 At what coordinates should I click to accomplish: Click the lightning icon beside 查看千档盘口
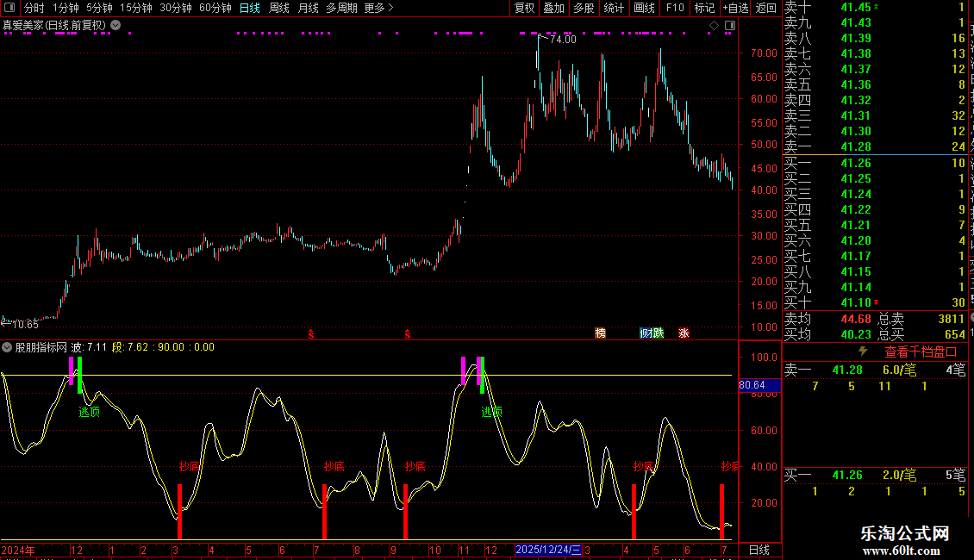[x=863, y=352]
